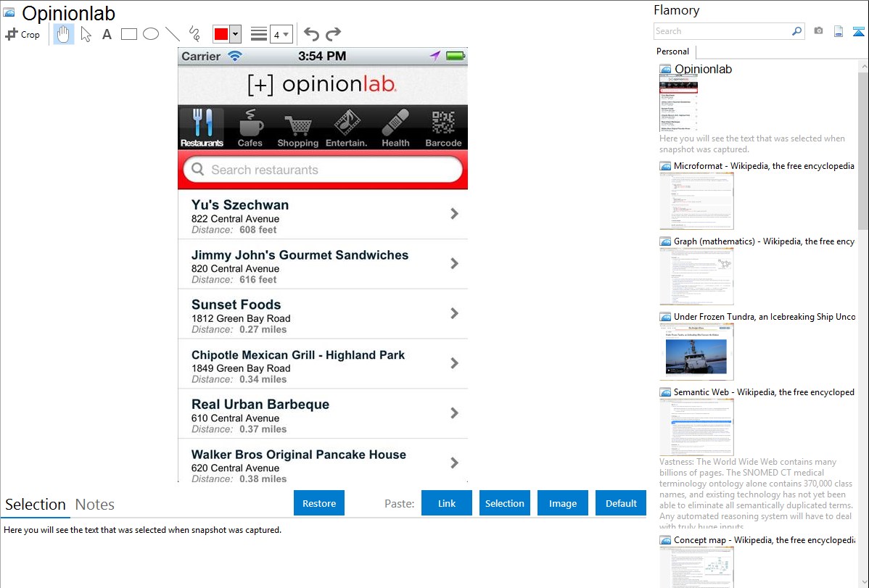
Task: Select the arrow pointer tool
Action: pyautogui.click(x=86, y=34)
